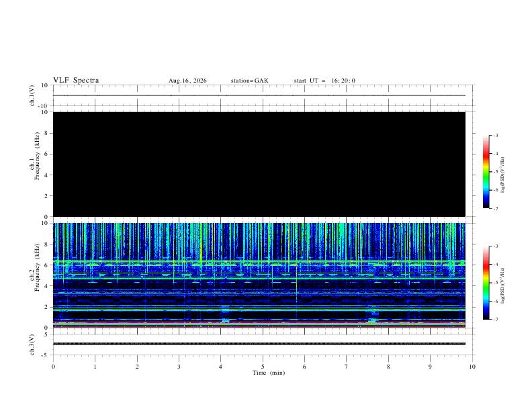Click the thick ch.3 waveform trace

[259, 344]
